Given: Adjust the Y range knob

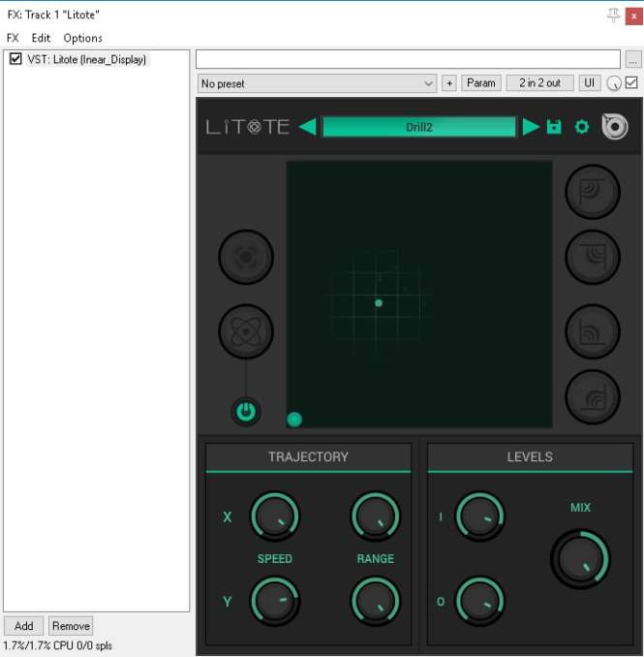Looking at the screenshot, I should coord(375,601).
